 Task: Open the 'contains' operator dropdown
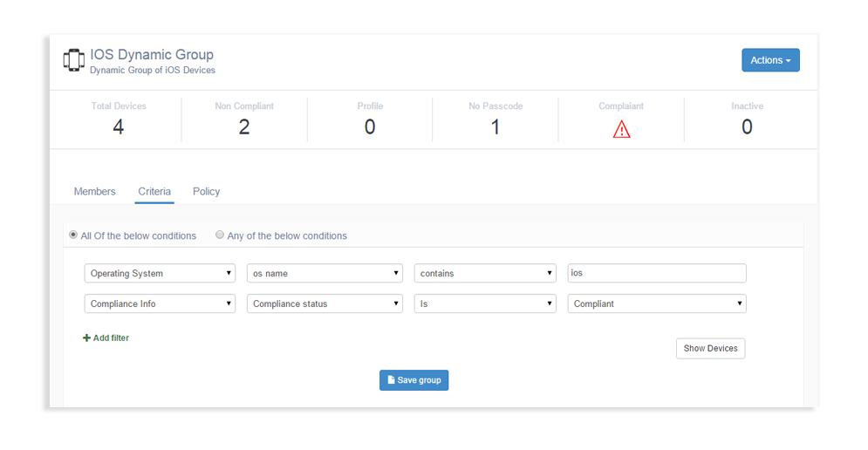click(485, 273)
